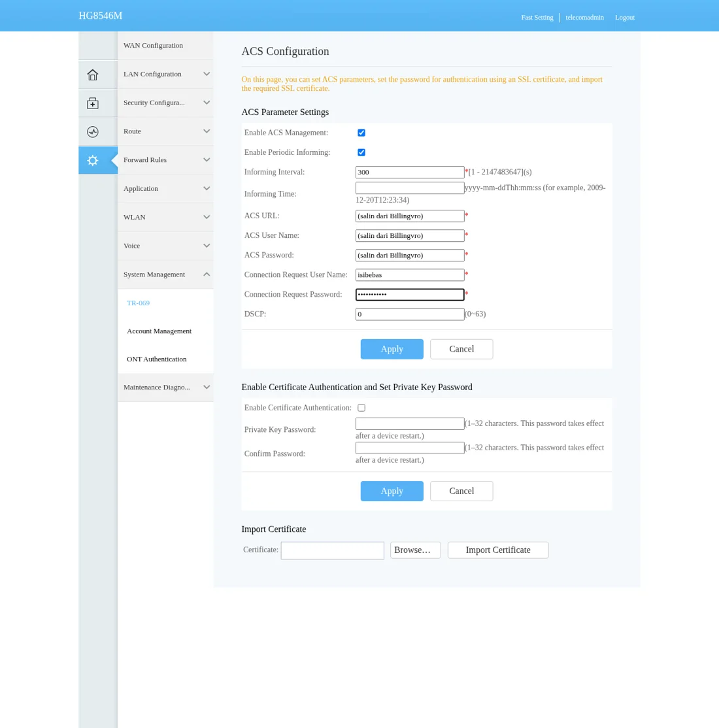719x728 pixels.
Task: Cancel certificate authentication changes
Action: [x=461, y=491]
